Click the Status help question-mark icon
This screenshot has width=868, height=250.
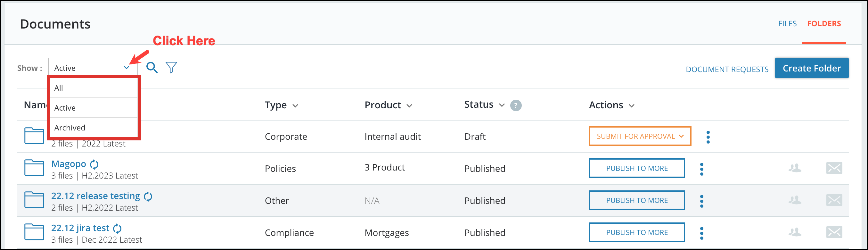516,105
